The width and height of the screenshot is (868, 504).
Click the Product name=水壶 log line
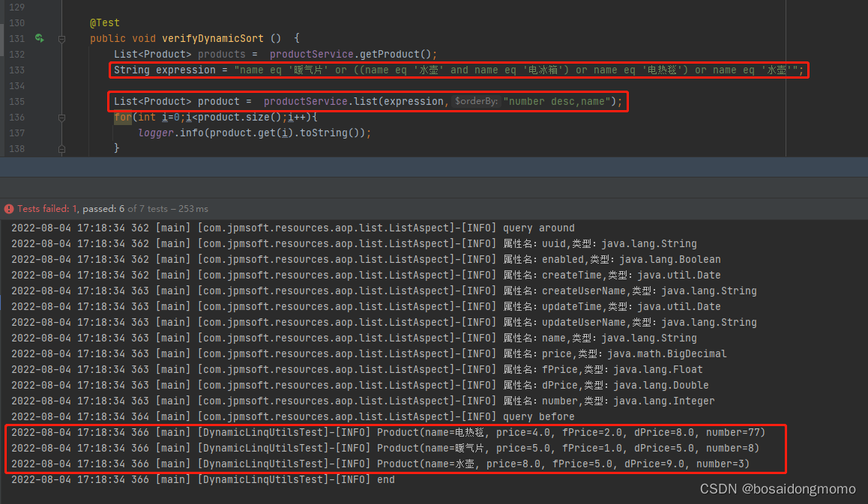click(x=380, y=464)
